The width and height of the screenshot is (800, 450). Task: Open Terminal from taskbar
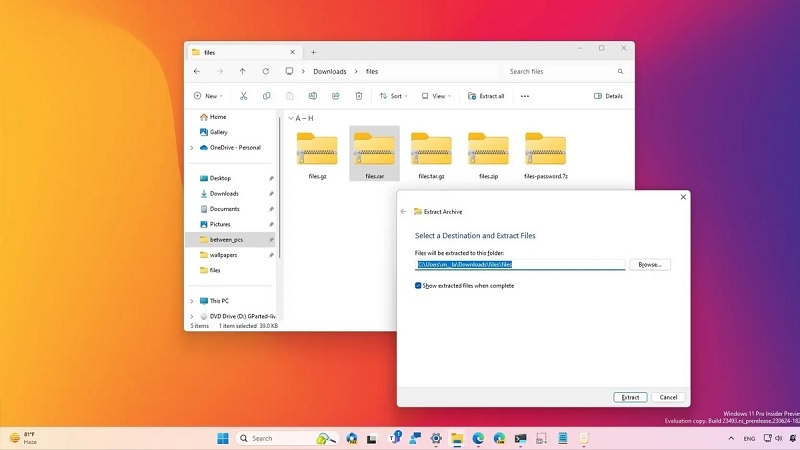520,438
